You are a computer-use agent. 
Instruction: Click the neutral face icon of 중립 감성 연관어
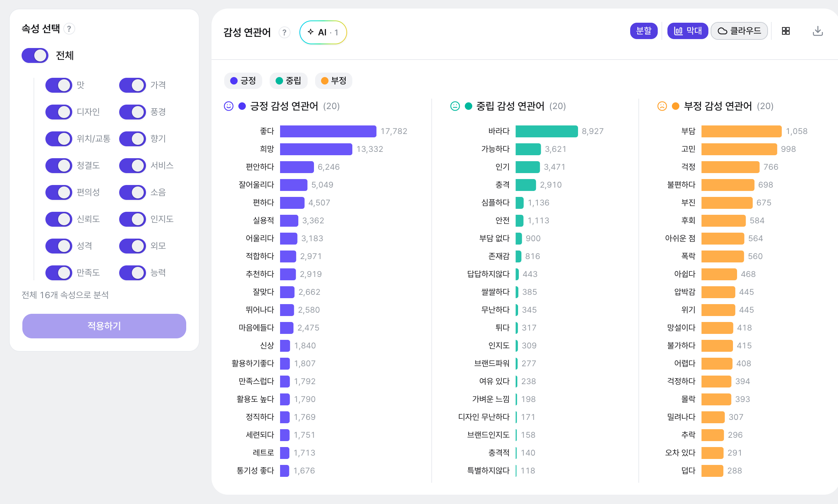[455, 106]
